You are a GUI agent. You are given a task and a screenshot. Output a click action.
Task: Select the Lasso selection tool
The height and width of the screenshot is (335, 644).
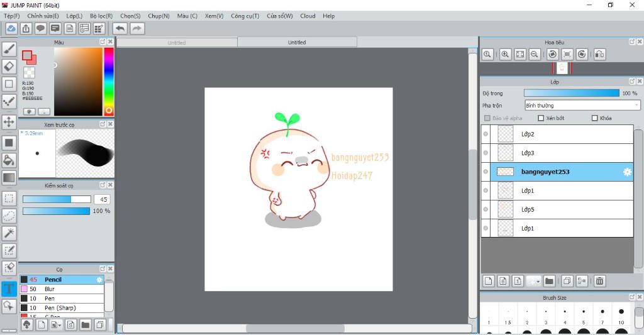9,216
